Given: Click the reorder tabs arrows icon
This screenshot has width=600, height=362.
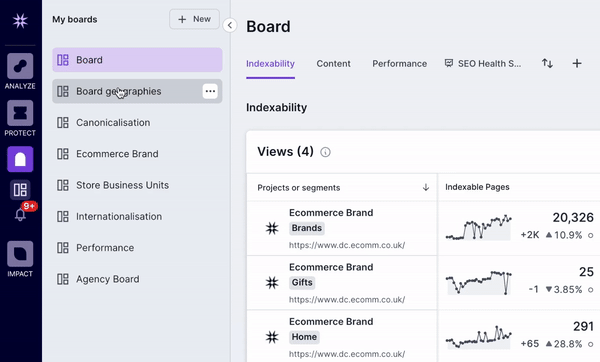Looking at the screenshot, I should [x=547, y=63].
